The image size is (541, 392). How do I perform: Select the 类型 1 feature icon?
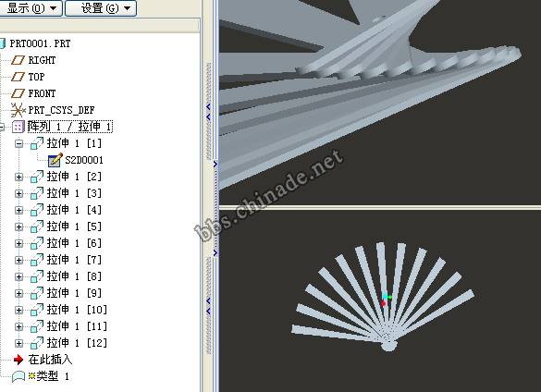click(18, 376)
